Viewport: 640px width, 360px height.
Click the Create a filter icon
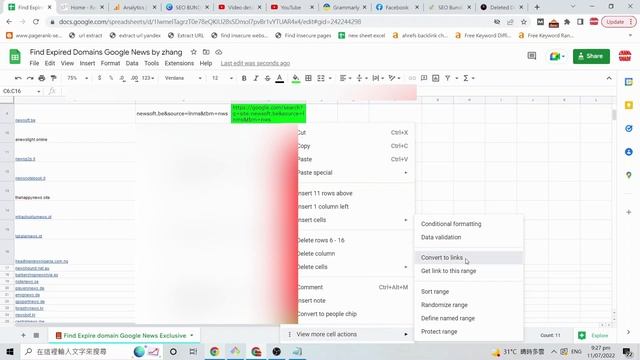click(x=448, y=78)
